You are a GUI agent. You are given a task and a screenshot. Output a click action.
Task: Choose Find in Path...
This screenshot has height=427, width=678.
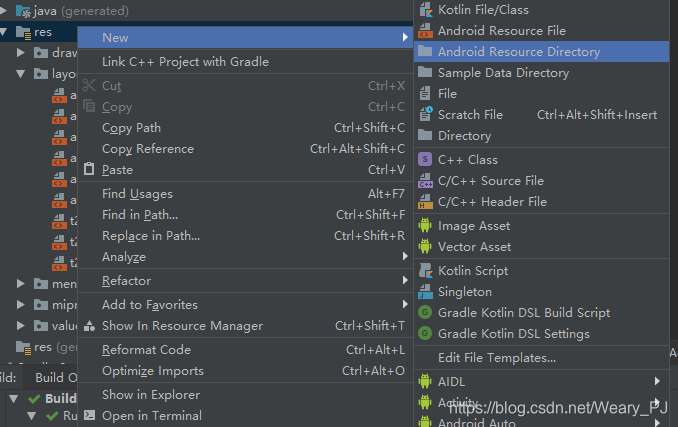[x=245, y=215]
